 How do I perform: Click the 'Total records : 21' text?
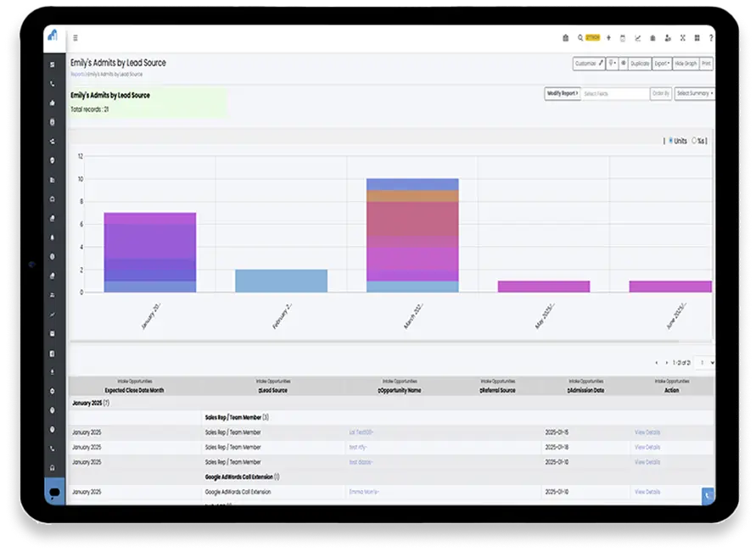tap(90, 109)
